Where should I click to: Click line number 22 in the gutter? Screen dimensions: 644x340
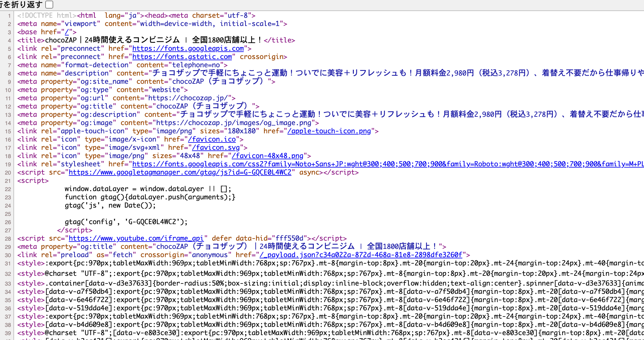point(8,189)
